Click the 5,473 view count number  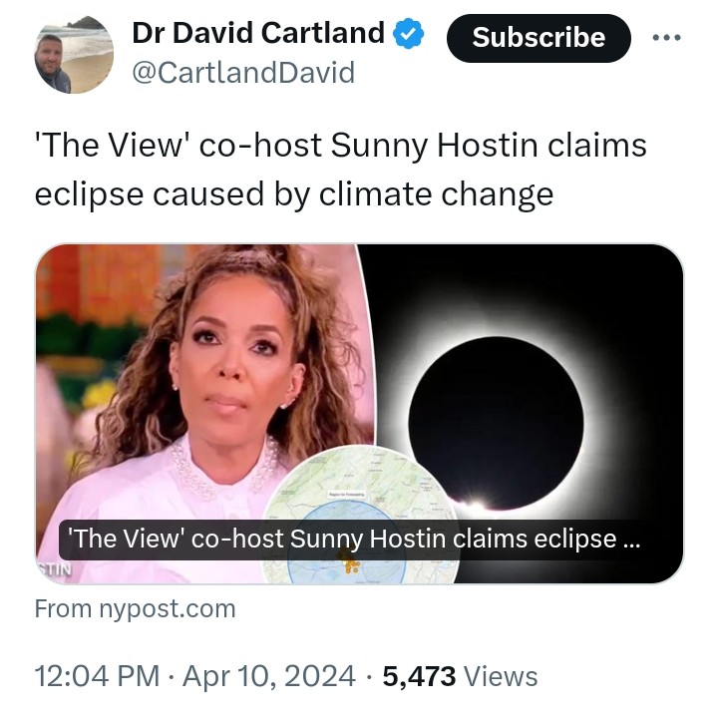[419, 676]
